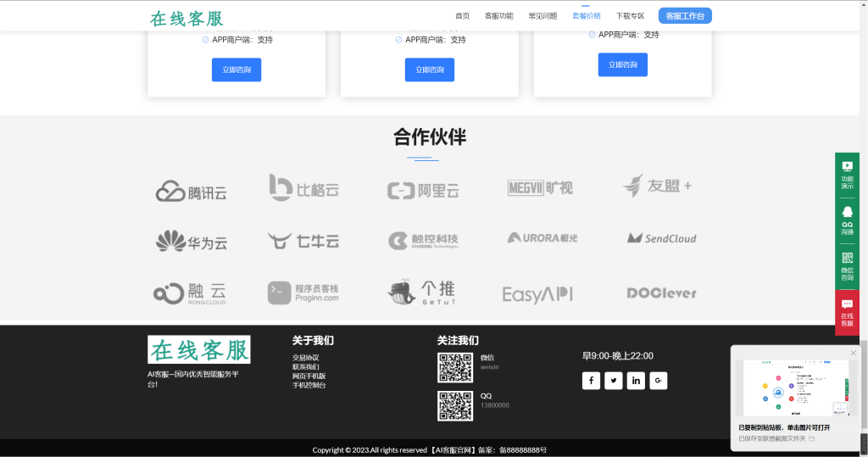Image resolution: width=868 pixels, height=457 pixels.
Task: Click the 华为云 partner logo
Action: tap(192, 242)
